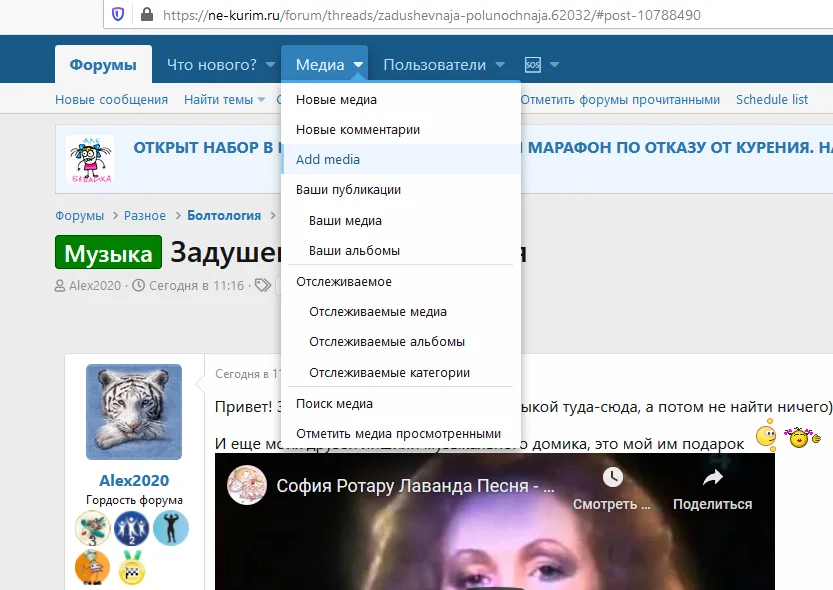Expand the Пользователи dropdown arrow
Viewport: 833px width, 590px height.
tap(501, 63)
